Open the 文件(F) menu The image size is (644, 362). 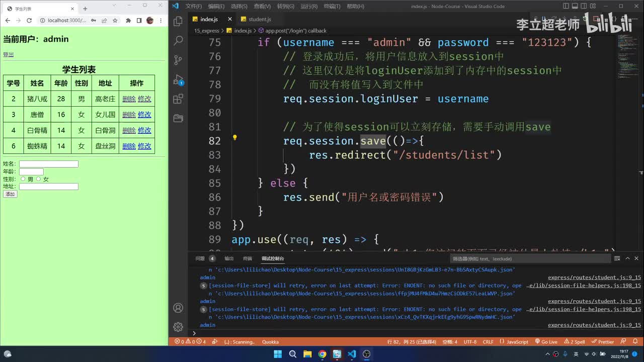pos(194,6)
